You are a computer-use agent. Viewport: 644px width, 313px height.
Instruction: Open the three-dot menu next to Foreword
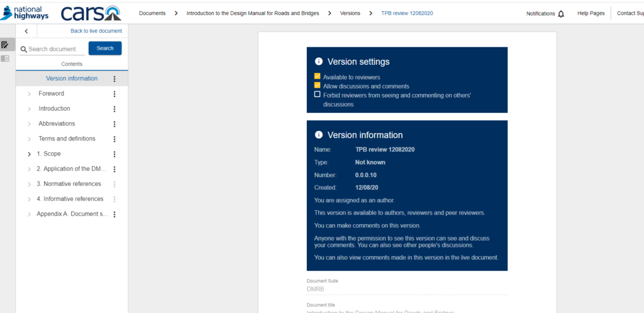[x=114, y=94]
